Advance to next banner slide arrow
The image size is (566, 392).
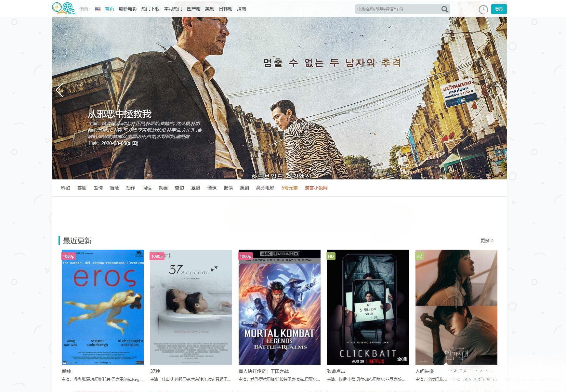[500, 90]
